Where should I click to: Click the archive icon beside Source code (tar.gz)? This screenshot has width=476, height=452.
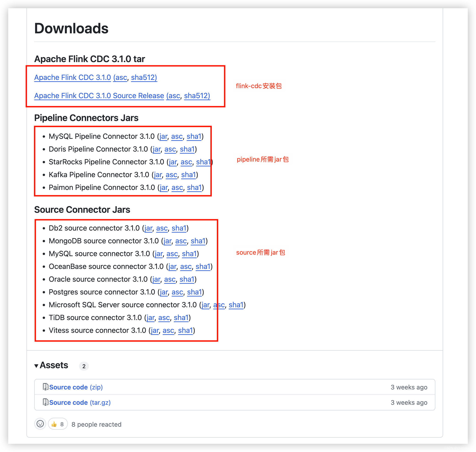coord(45,402)
